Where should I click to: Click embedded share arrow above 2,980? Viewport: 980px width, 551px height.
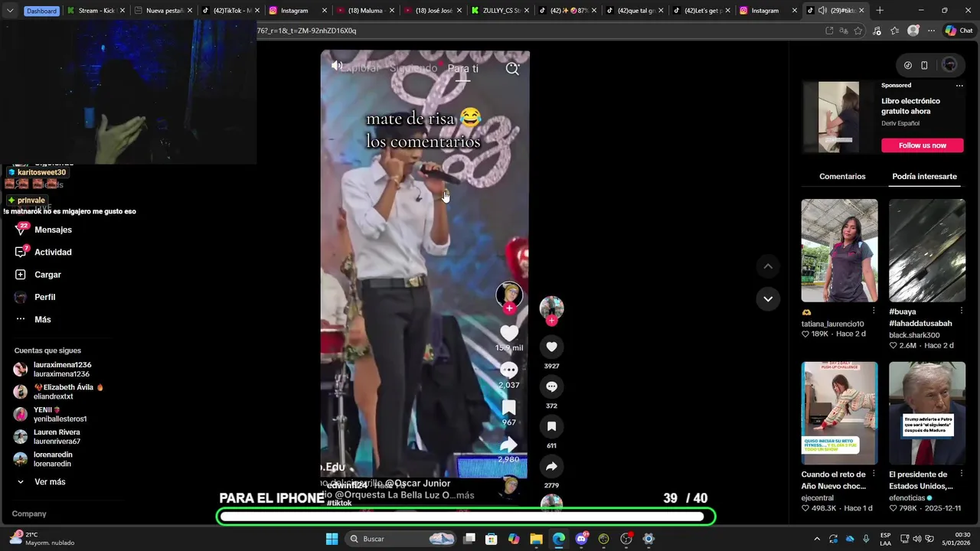[509, 445]
